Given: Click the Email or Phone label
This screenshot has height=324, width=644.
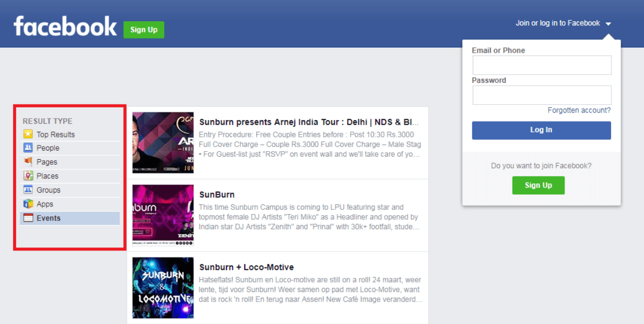Looking at the screenshot, I should 498,50.
